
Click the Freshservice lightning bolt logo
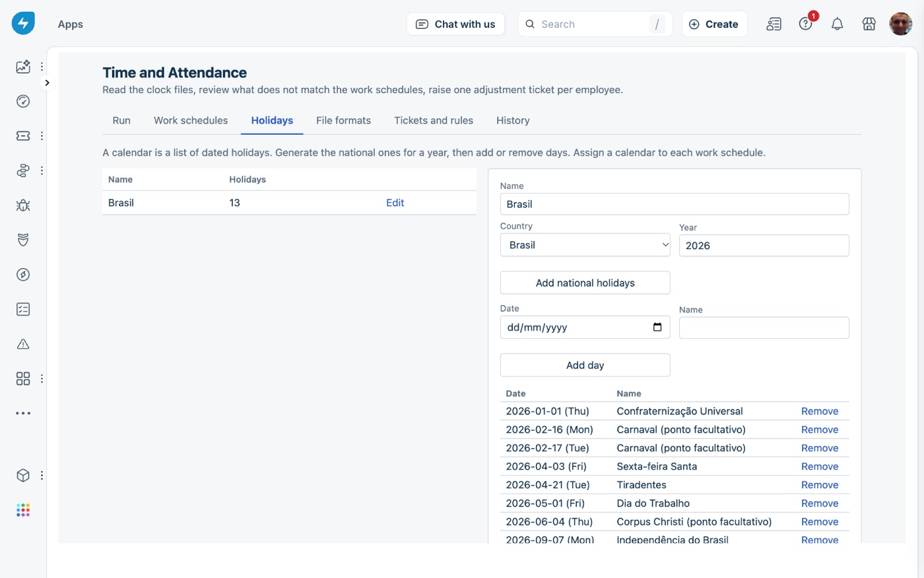(x=23, y=23)
